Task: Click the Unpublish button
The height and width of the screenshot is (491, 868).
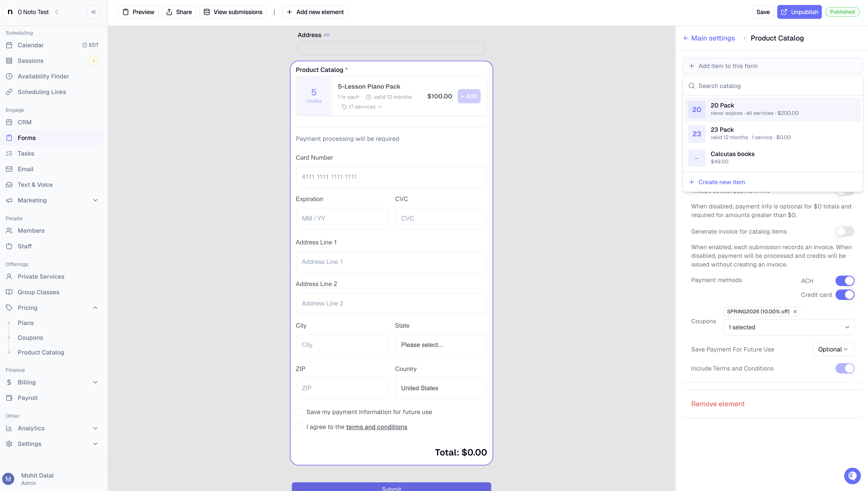Action: pyautogui.click(x=799, y=12)
